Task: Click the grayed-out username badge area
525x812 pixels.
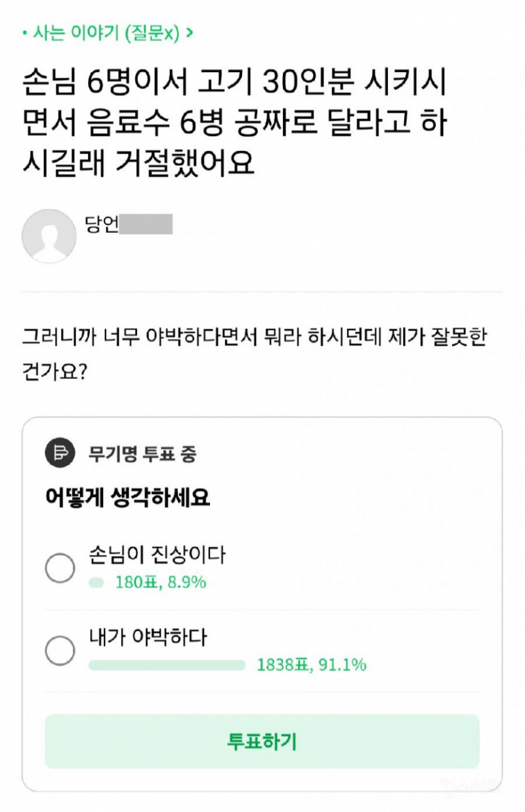Action: coord(148,226)
